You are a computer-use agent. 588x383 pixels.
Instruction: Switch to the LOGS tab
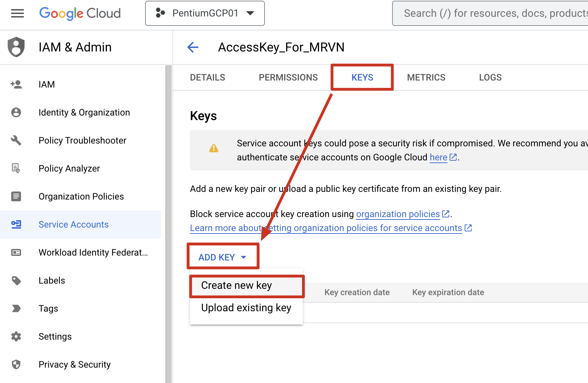click(490, 77)
